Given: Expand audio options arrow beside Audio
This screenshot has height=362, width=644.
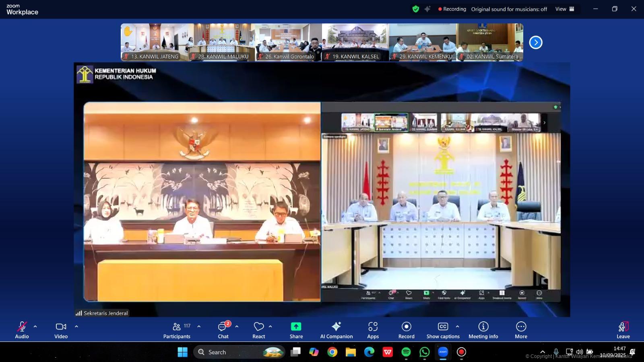Looking at the screenshot, I should coord(35,326).
